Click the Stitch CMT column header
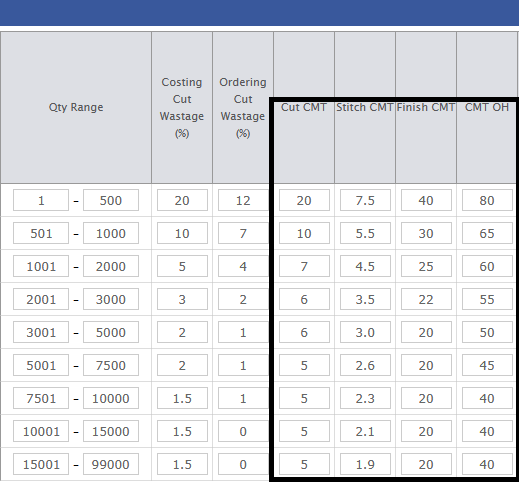The image size is (519, 484). pos(365,107)
